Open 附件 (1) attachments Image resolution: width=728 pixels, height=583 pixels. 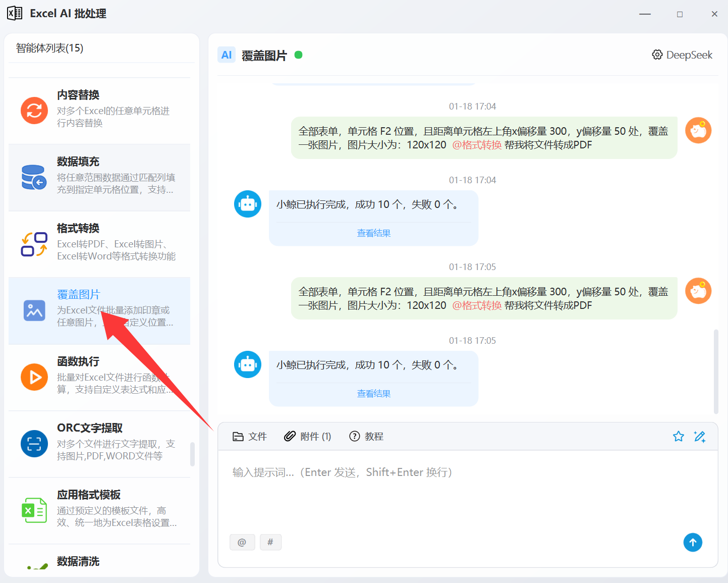(308, 437)
